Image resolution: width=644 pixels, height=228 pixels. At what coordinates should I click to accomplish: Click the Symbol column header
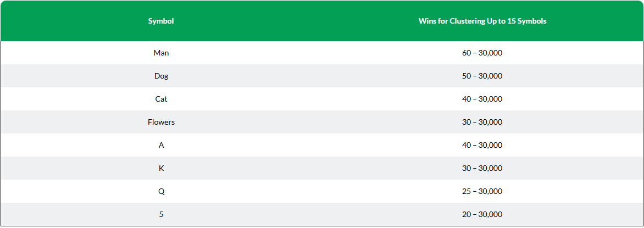click(x=161, y=21)
